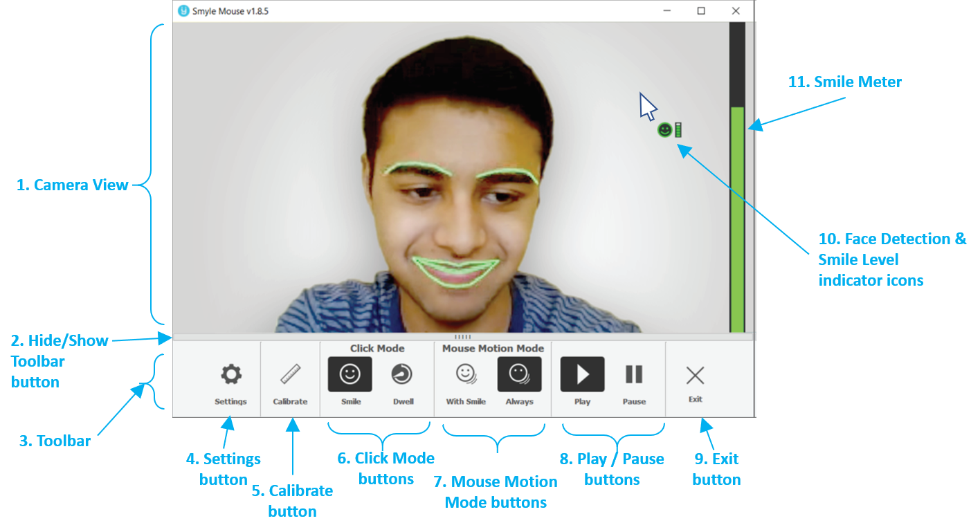This screenshot has height=532, width=980.
Task: Choose the With Smile motion mode icon
Action: click(x=466, y=374)
